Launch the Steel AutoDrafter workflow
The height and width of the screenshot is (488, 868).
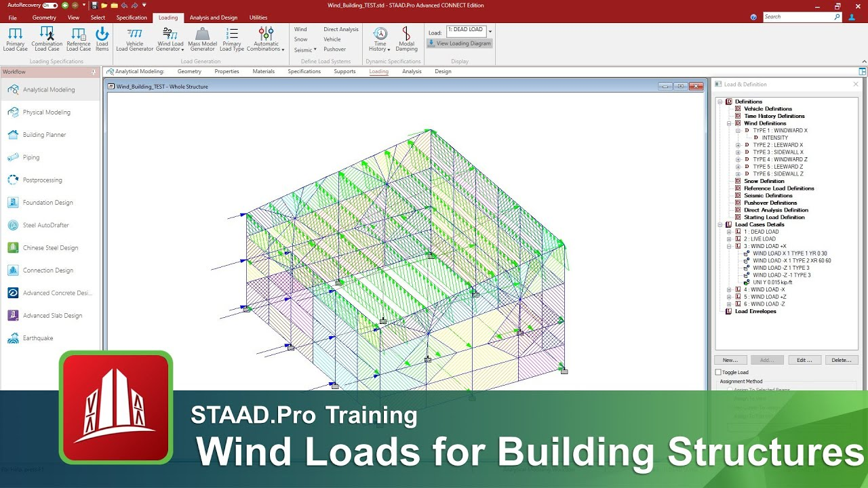[50, 225]
